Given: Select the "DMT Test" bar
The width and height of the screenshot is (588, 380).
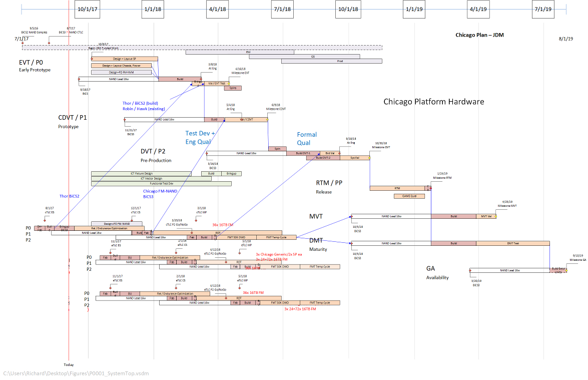Looking at the screenshot, I should [x=513, y=243].
